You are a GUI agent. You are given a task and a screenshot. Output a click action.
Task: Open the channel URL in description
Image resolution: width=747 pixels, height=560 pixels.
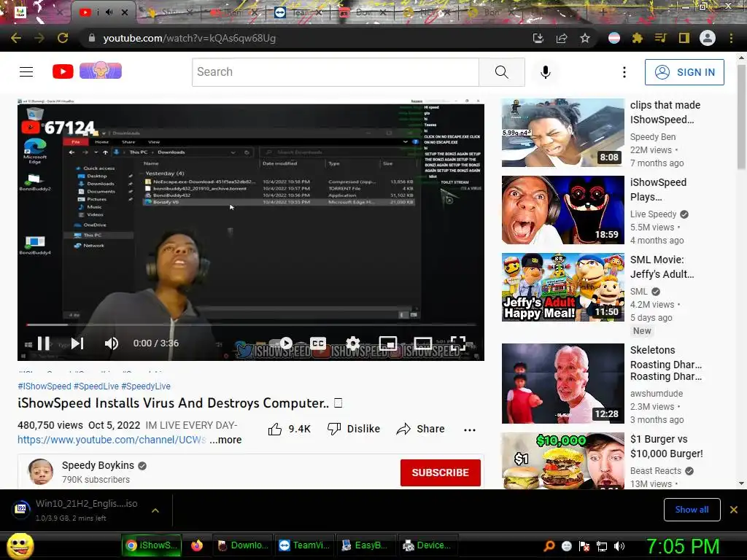coord(112,440)
